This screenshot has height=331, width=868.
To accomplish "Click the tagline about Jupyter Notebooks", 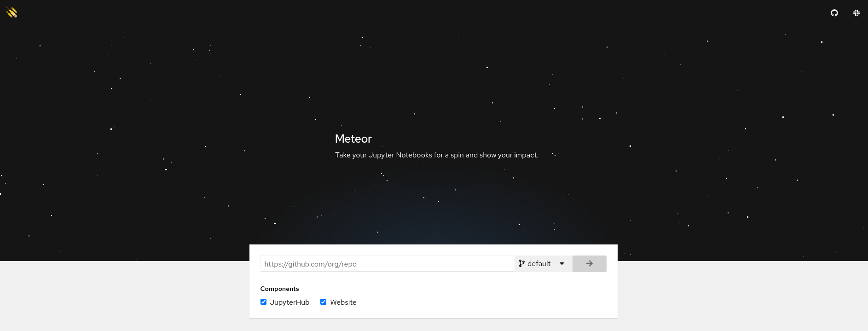I will point(437,155).
